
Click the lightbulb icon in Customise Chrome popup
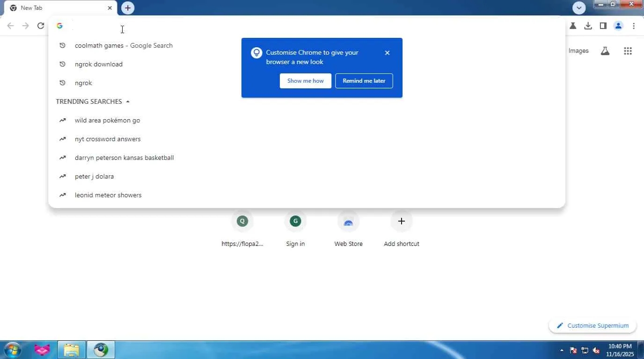tap(256, 53)
